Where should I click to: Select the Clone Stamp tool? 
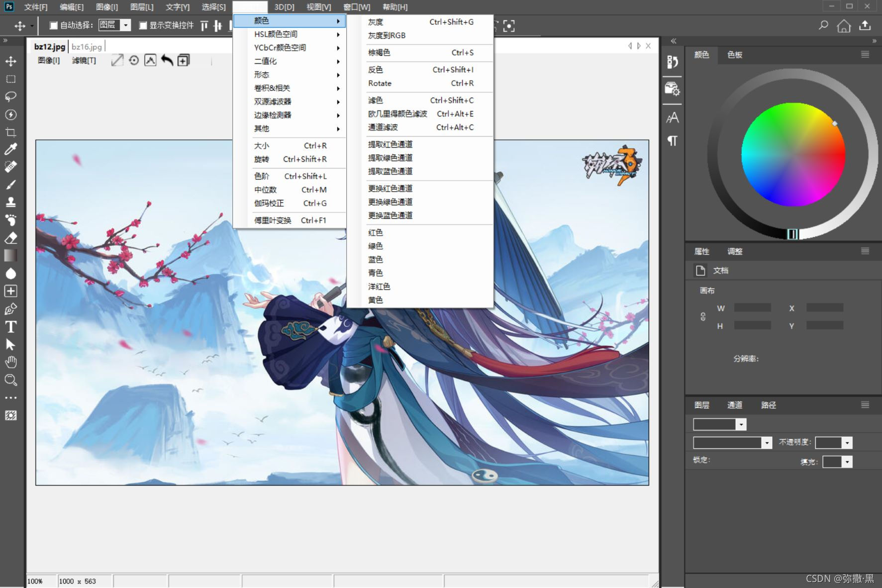click(10, 202)
